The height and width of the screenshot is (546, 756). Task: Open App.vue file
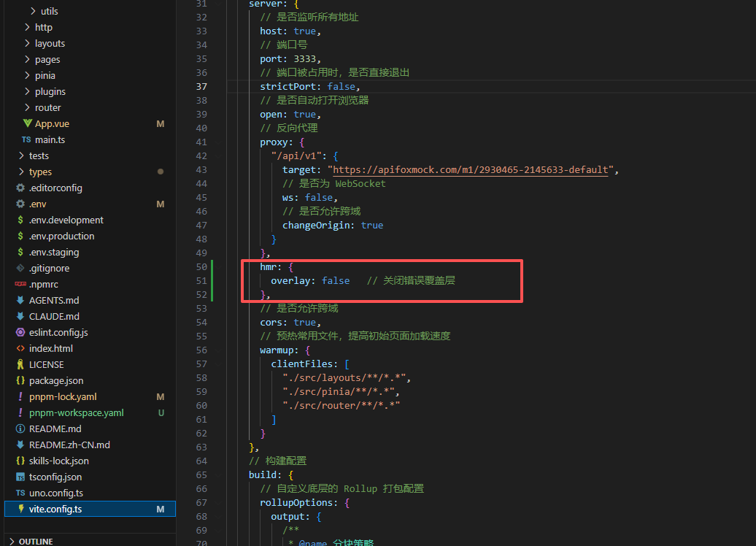52,123
